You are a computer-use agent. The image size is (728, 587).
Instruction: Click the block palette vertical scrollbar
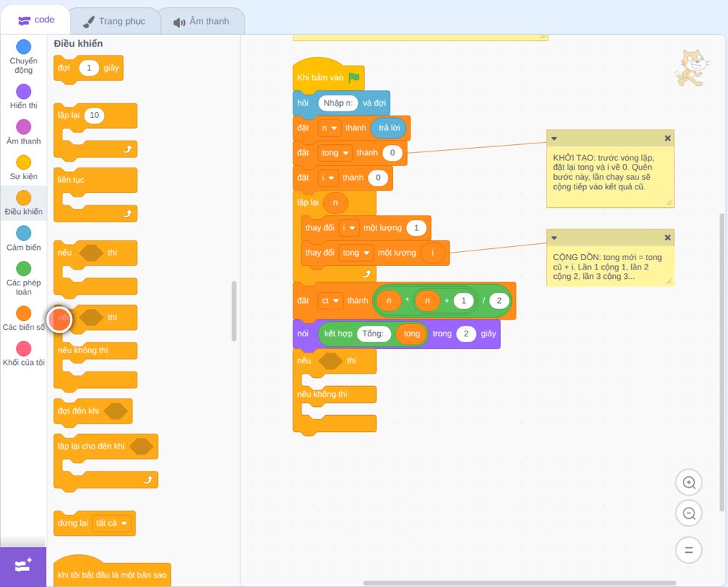pos(234,311)
